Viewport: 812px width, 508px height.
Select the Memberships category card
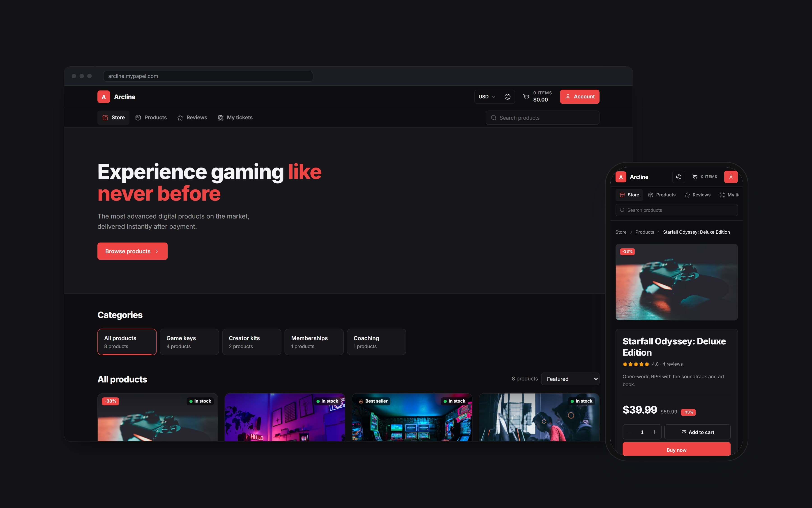coord(314,342)
